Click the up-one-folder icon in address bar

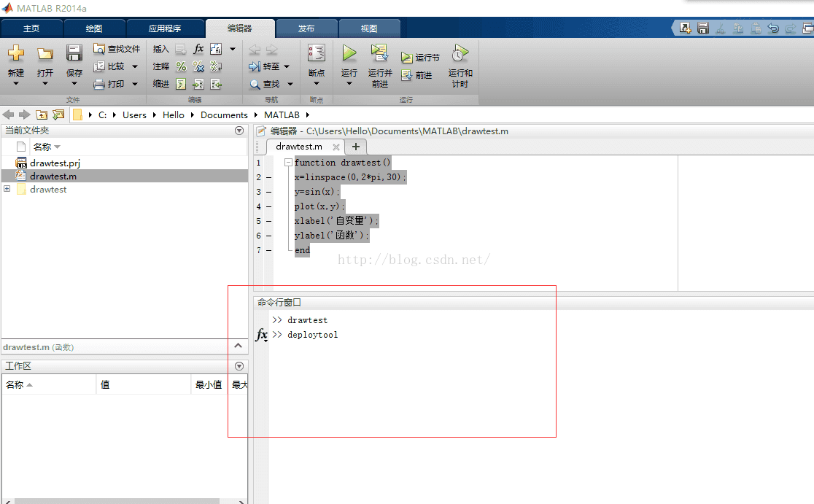(42, 115)
